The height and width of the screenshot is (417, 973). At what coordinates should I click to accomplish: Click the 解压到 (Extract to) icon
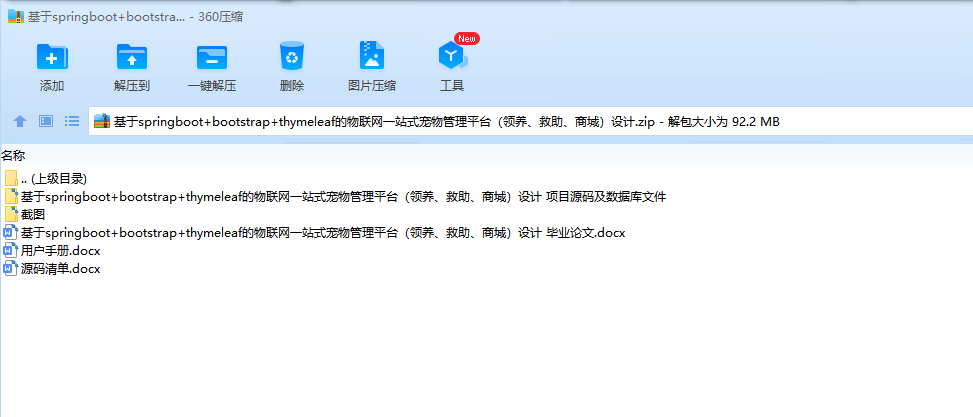point(132,56)
